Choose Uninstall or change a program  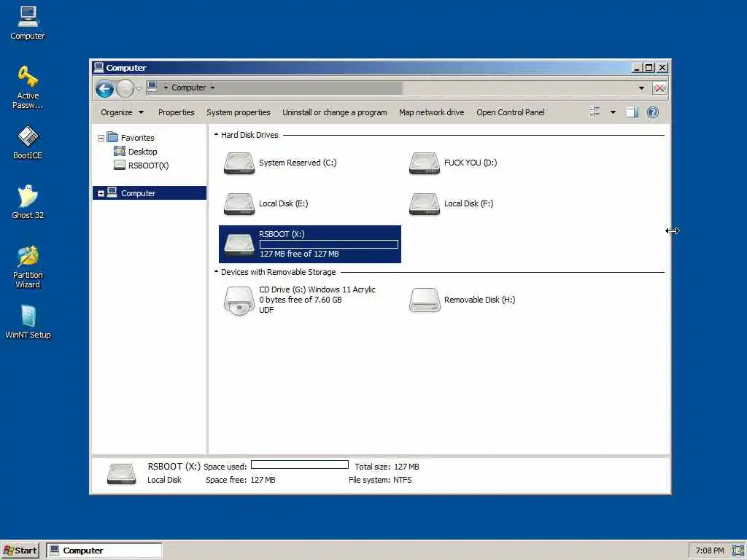tap(334, 112)
